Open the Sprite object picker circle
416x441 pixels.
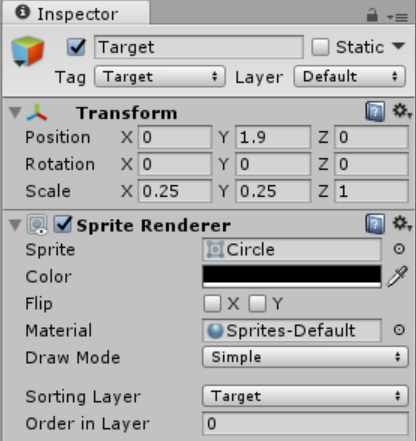[x=399, y=249]
